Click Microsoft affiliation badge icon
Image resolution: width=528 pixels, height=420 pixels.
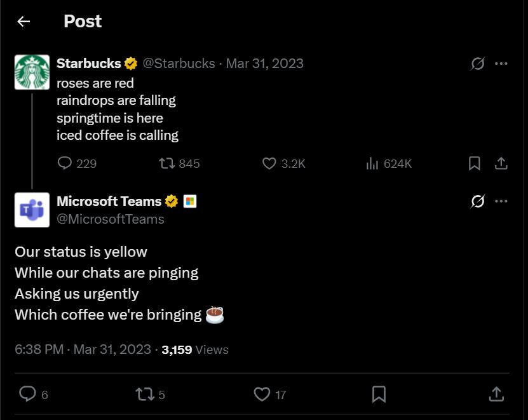coord(189,201)
